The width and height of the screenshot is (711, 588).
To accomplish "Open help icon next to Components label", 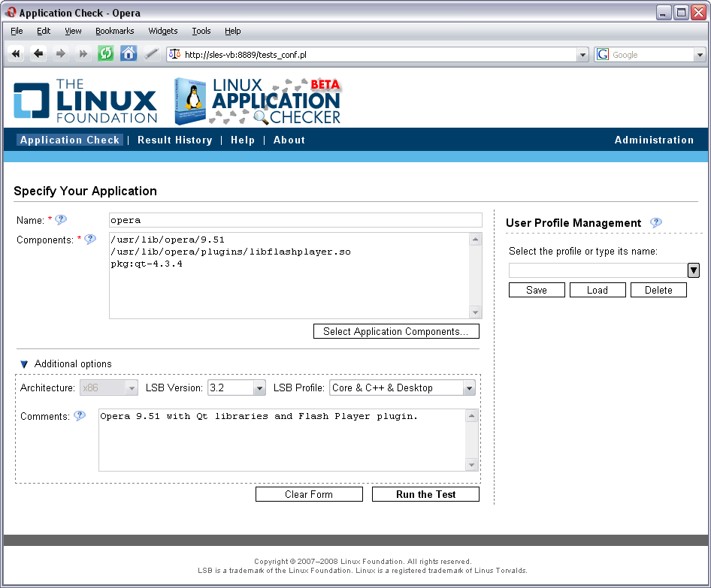I will (x=90, y=240).
